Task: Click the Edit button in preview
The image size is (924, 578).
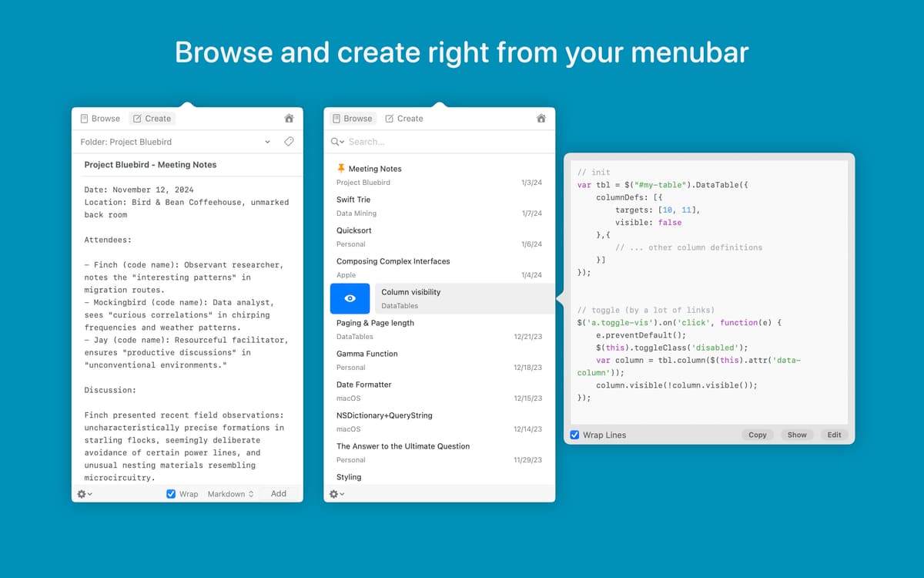Action: click(x=834, y=435)
